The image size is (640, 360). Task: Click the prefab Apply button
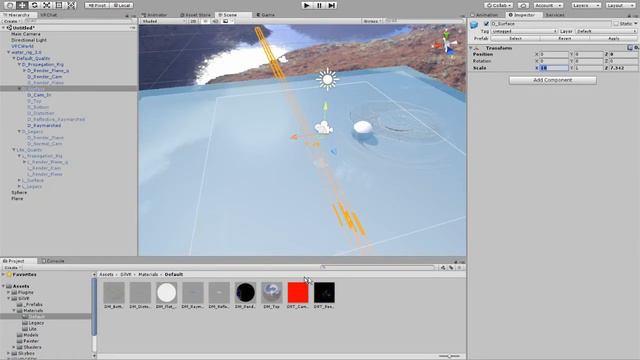(614, 38)
